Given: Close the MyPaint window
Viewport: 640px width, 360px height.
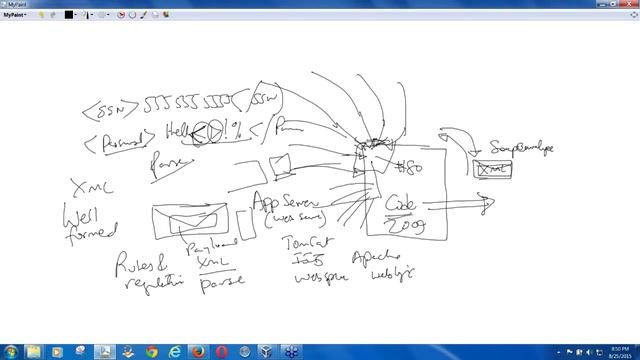Looking at the screenshot, I should (x=629, y=4).
